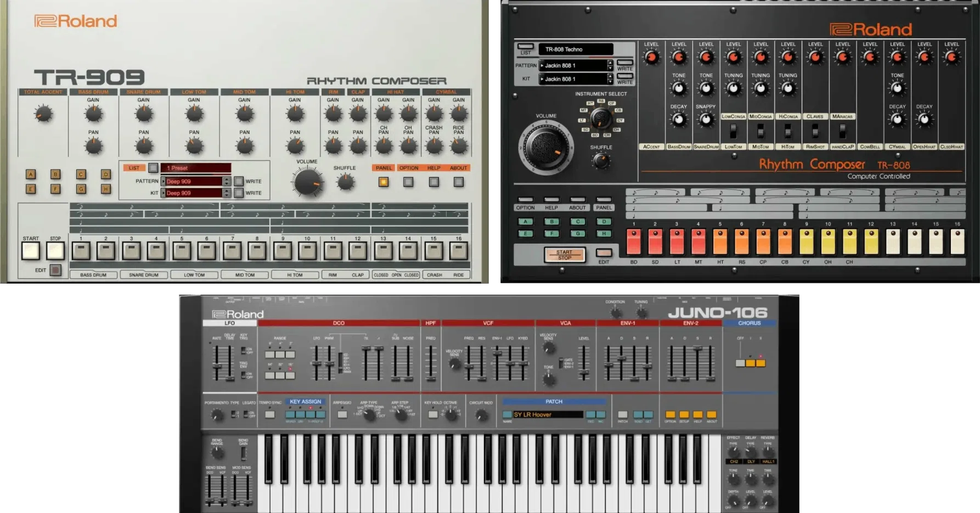Viewport: 980px width, 513px height.
Task: Turn the JUNO-106 Bend Range knob
Action: click(x=217, y=453)
